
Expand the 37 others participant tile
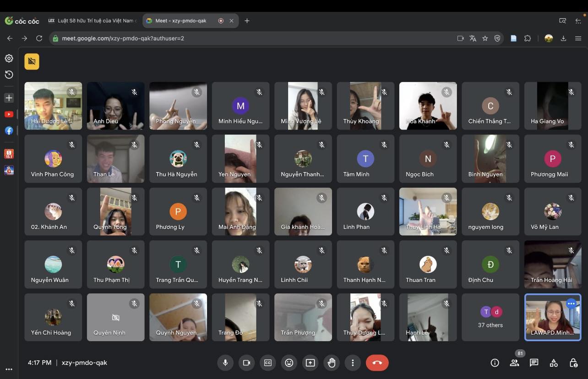[x=490, y=318]
